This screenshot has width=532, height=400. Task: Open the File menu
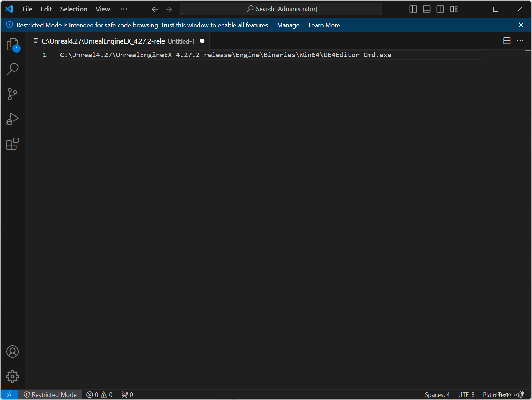click(x=27, y=9)
